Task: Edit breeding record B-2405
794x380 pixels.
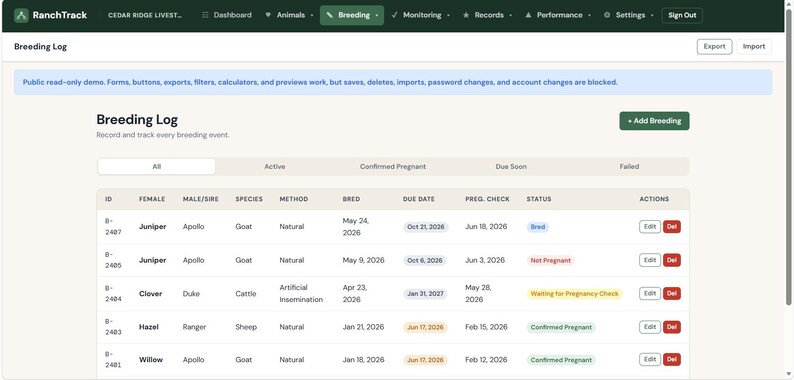Action: [x=650, y=260]
